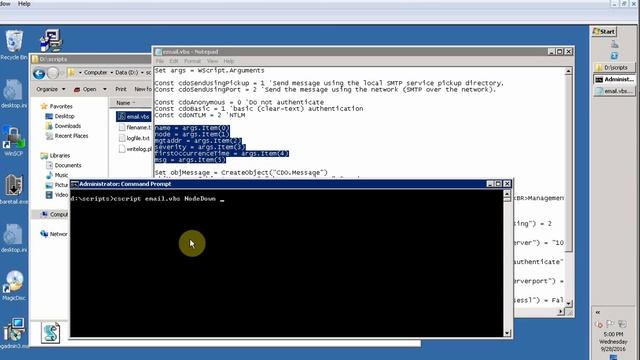Open the Organize dropdown in Explorer toolbar

[x=51, y=89]
